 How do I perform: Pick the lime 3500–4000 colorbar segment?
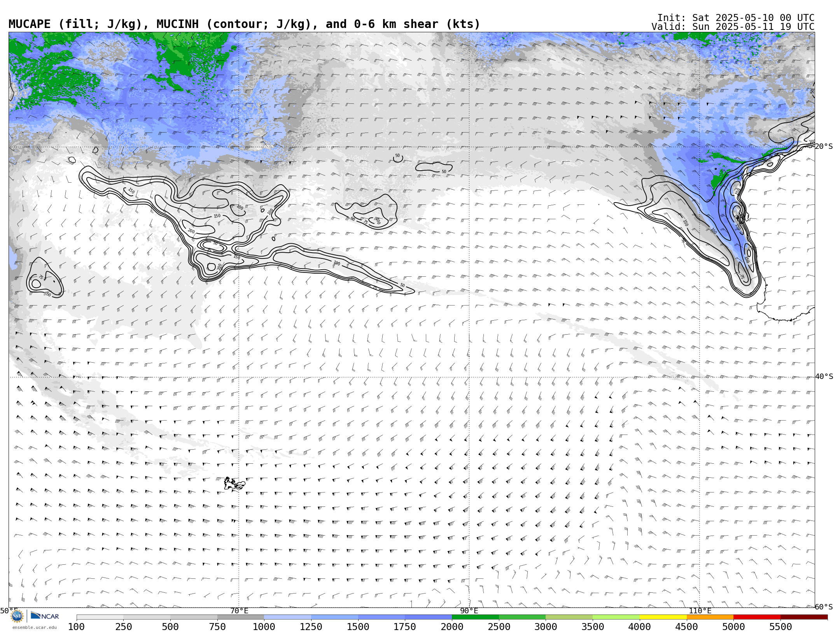click(x=616, y=617)
